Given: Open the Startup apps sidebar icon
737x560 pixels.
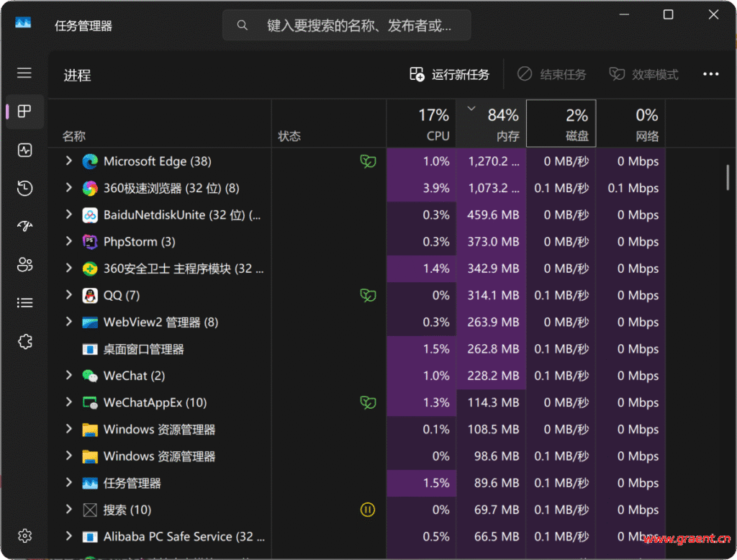Looking at the screenshot, I should 24,227.
